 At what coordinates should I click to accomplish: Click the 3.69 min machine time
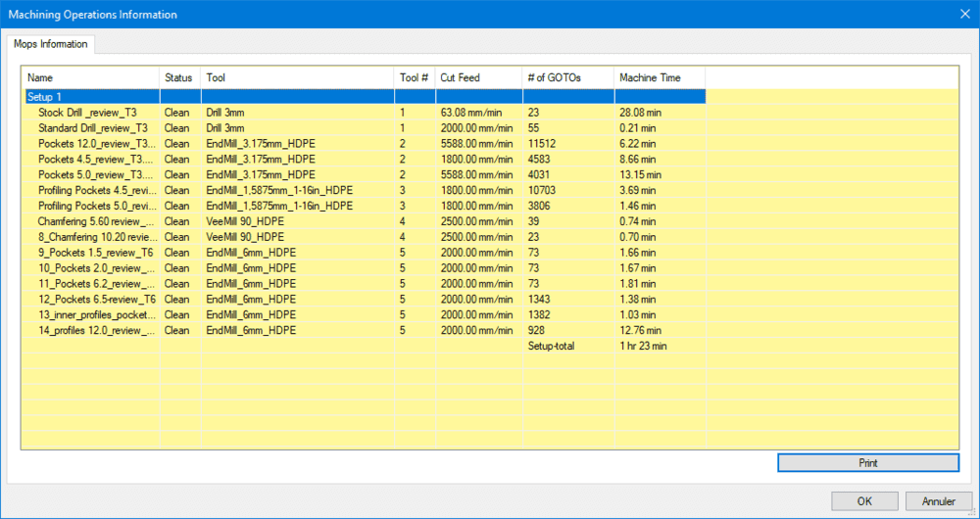tap(638, 191)
